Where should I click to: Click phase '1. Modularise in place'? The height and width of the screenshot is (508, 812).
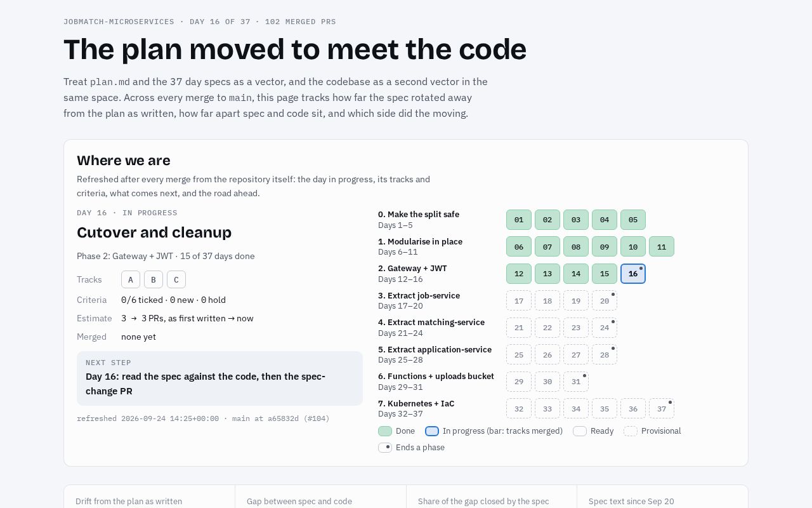(x=421, y=241)
